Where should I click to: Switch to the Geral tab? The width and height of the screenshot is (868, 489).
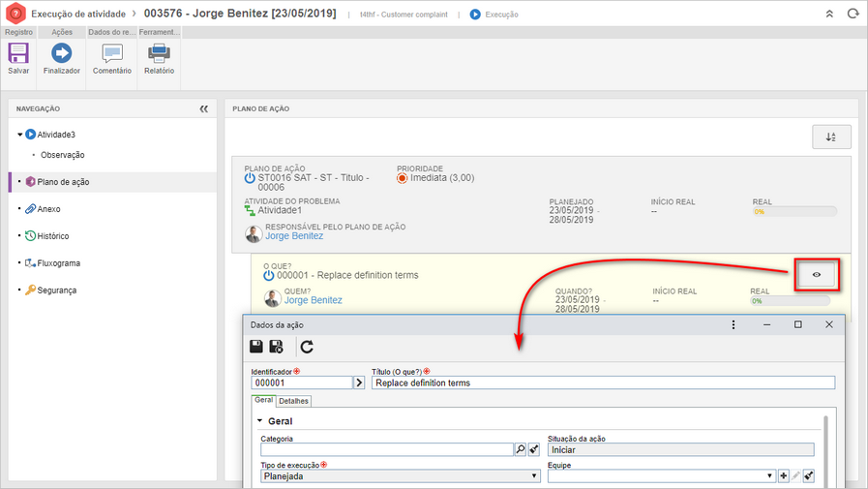263,400
